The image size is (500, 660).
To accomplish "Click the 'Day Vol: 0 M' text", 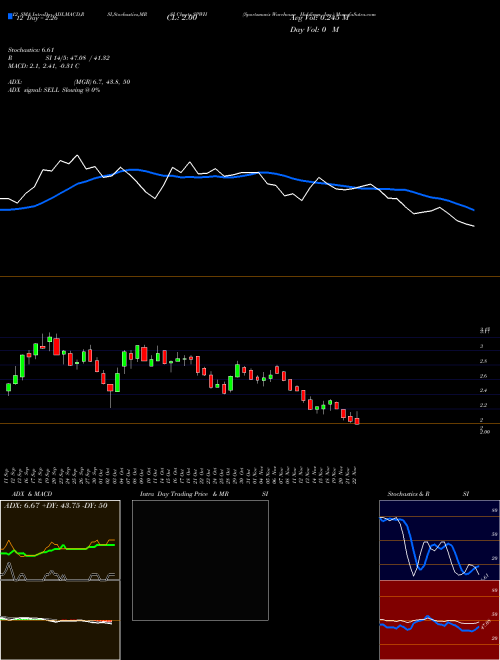I will point(314,29).
